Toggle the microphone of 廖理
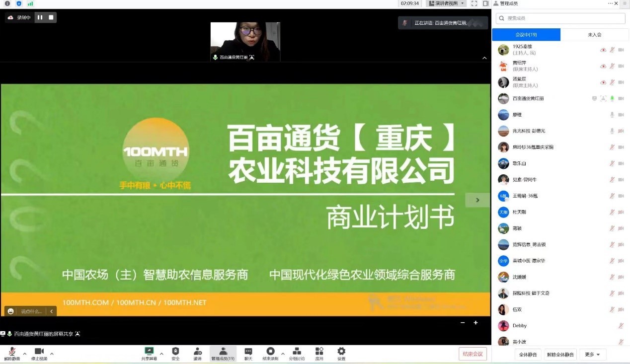630x364 pixels. 612,115
